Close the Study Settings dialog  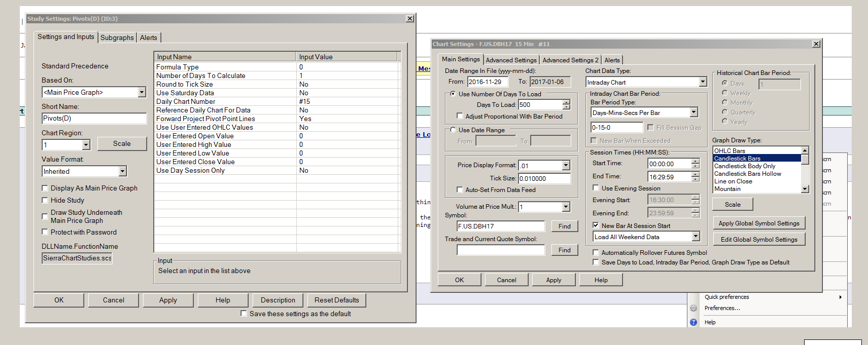click(409, 19)
